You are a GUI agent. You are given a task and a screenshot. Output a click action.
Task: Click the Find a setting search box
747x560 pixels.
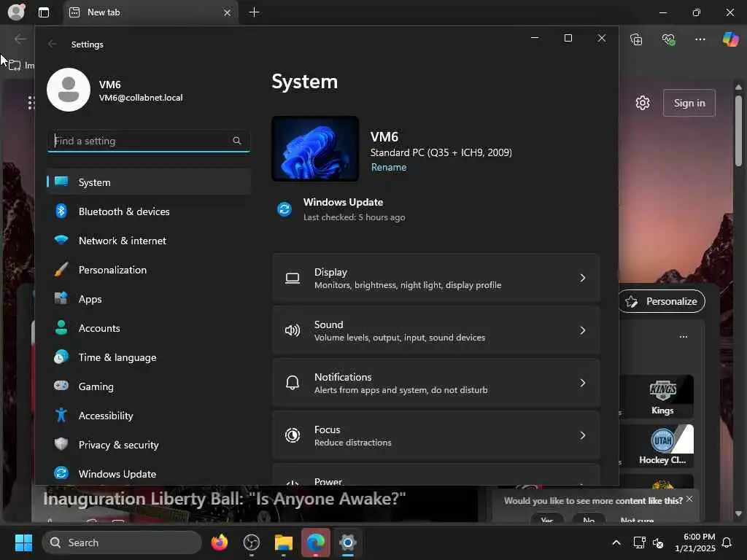click(x=149, y=141)
